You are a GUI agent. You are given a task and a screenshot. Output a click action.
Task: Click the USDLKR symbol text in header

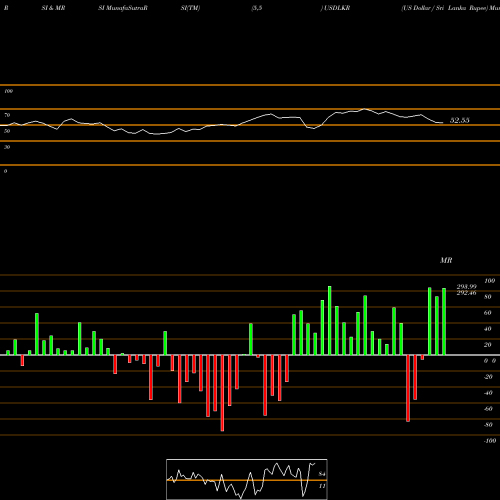pos(337,8)
